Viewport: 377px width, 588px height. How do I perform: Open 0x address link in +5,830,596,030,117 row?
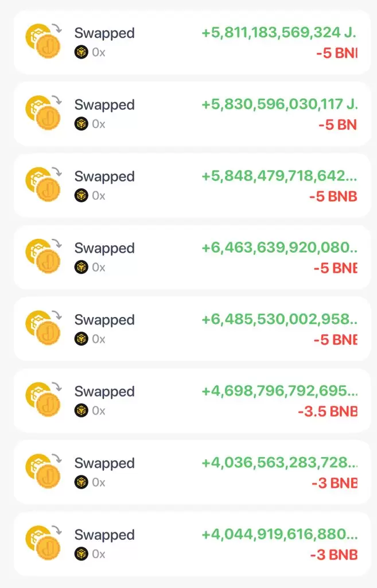click(99, 124)
